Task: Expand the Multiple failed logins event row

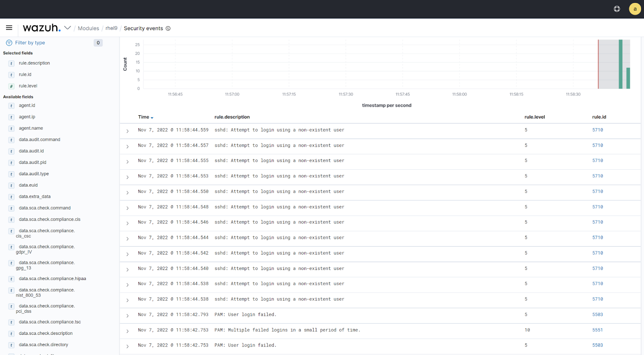Action: [128, 331]
